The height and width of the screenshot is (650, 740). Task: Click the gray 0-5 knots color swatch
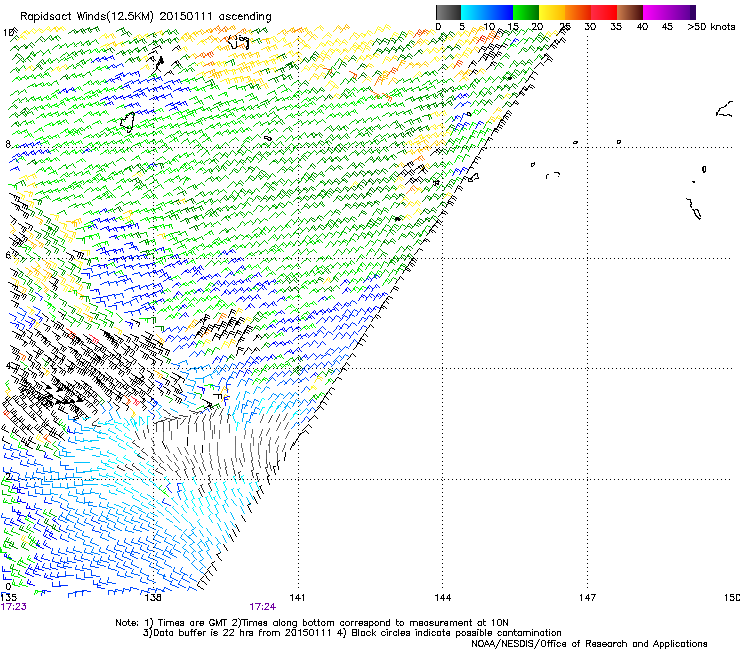coord(448,12)
